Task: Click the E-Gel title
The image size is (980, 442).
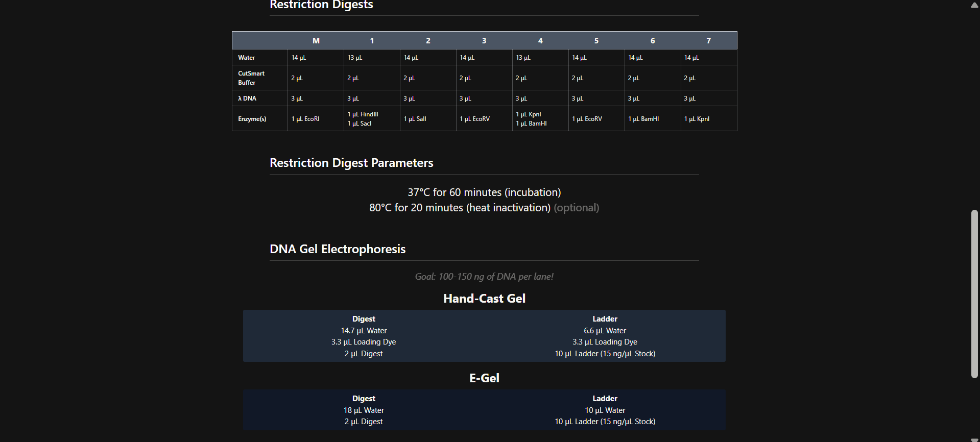Action: [484, 378]
